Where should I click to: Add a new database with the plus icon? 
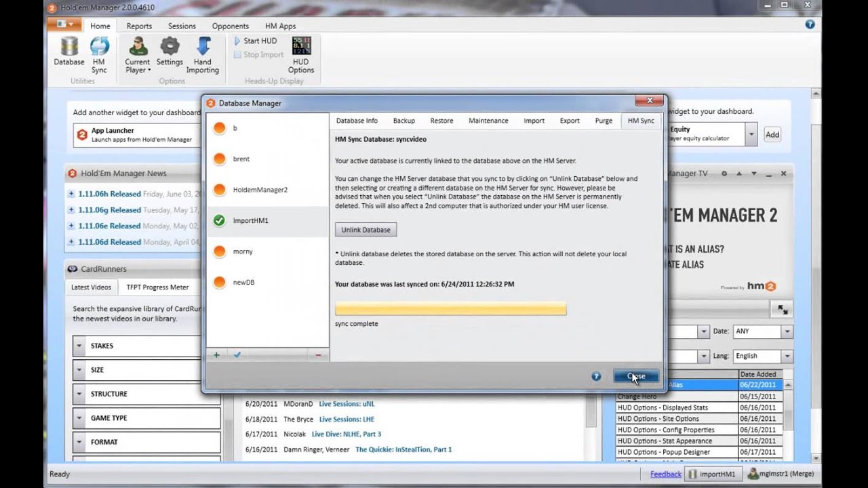point(216,354)
